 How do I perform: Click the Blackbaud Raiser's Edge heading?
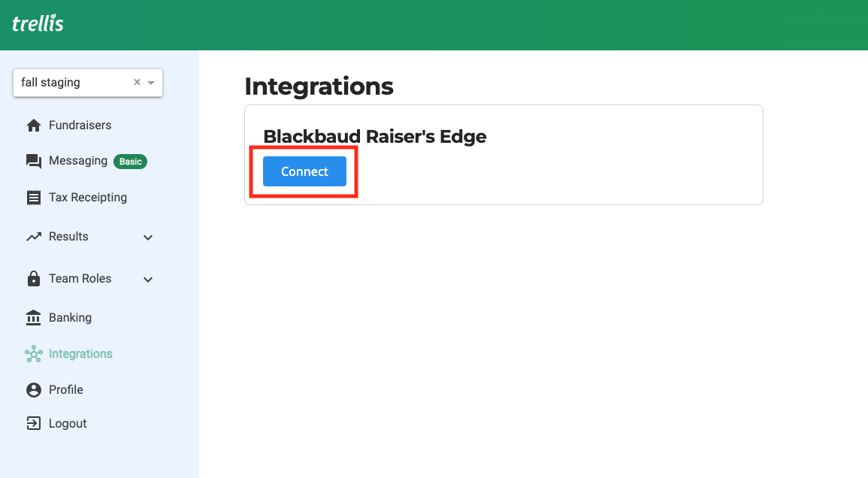[375, 136]
